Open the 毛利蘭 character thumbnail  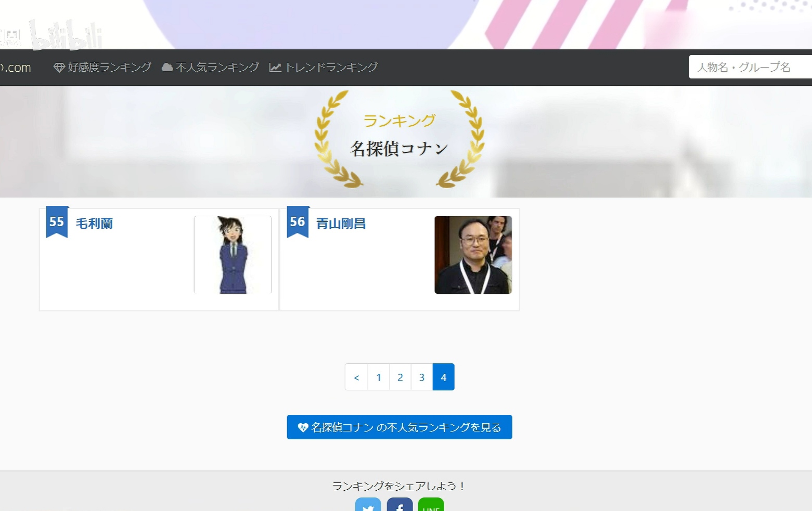(x=233, y=255)
